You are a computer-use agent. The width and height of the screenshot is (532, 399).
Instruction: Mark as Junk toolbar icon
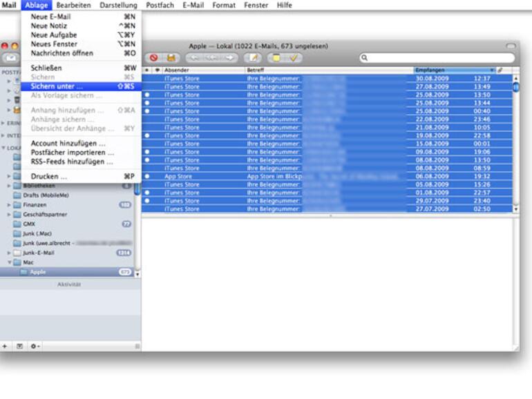[x=171, y=57]
